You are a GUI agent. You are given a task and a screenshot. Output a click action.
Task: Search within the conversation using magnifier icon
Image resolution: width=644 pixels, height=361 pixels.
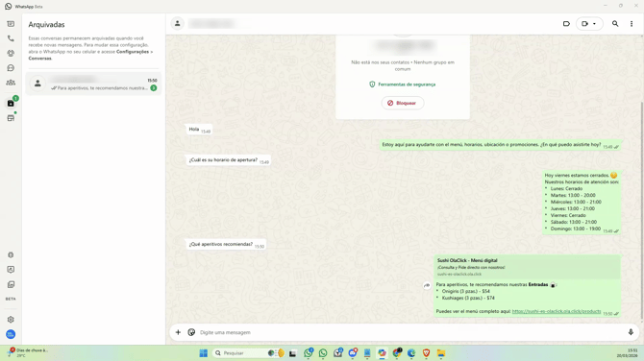pos(615,24)
